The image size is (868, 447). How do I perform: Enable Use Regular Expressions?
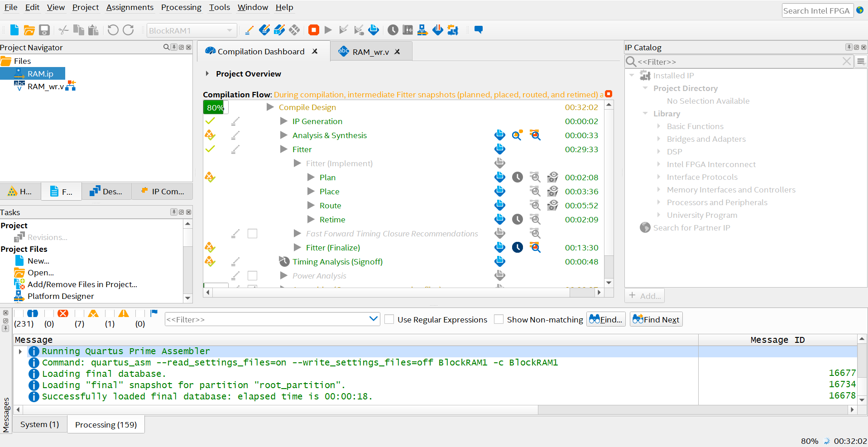coord(389,319)
